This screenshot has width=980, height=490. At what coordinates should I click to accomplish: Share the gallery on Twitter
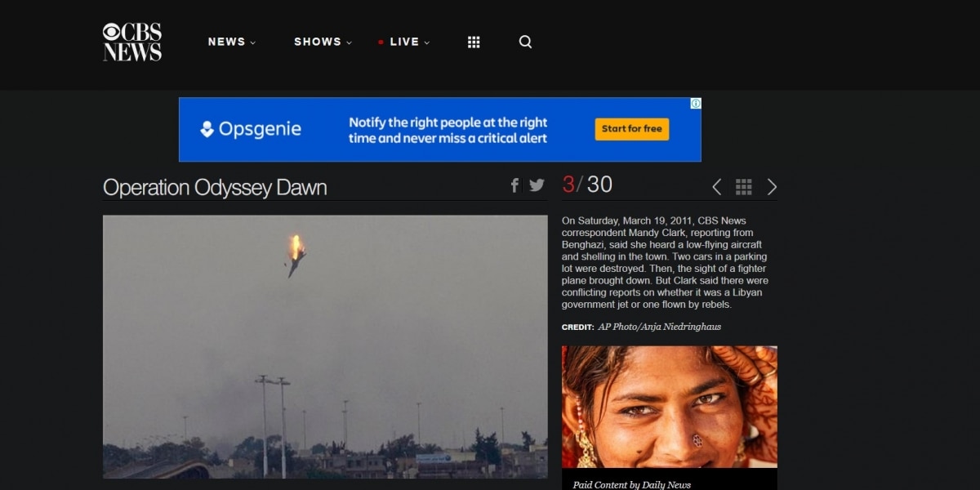click(537, 185)
